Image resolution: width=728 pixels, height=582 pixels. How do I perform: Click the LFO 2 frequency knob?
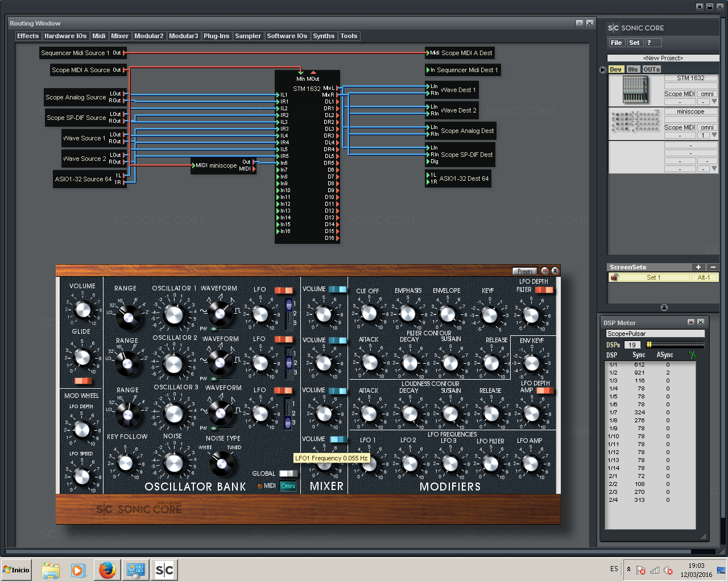[x=409, y=463]
